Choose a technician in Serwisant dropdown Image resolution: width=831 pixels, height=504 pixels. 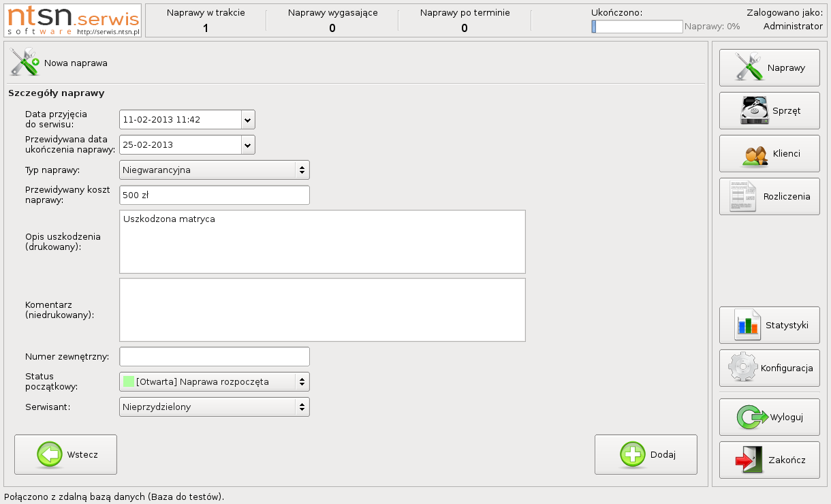(301, 407)
